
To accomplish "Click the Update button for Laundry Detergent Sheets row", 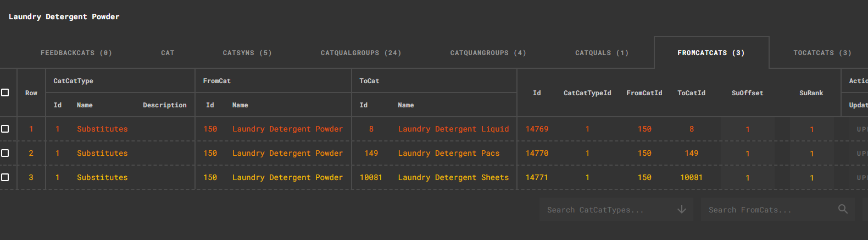I will [860, 178].
